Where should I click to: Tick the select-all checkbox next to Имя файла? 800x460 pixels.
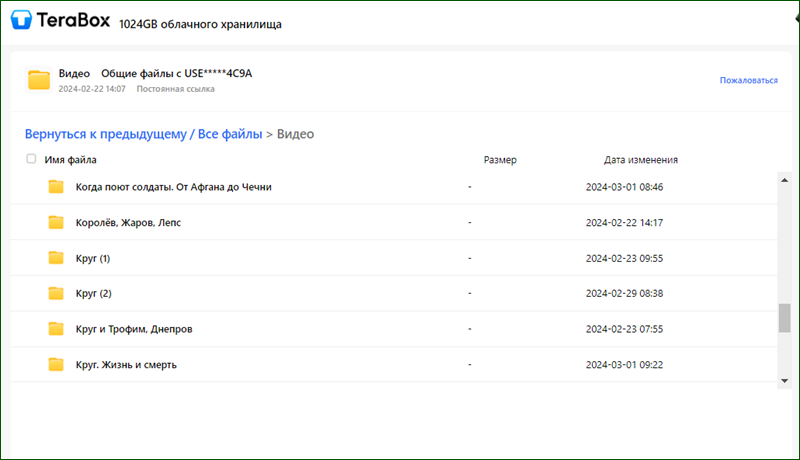31,159
